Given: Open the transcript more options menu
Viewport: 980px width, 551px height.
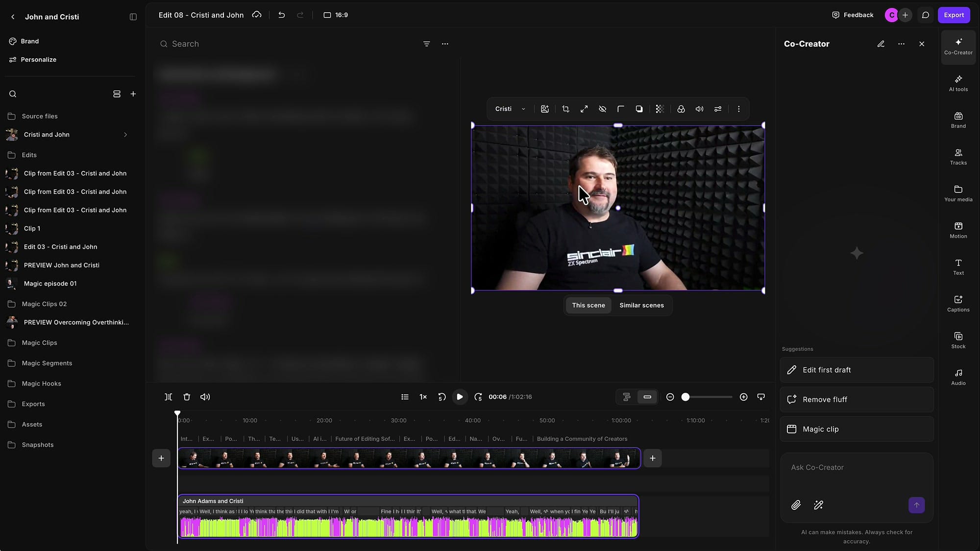Looking at the screenshot, I should click(x=445, y=44).
